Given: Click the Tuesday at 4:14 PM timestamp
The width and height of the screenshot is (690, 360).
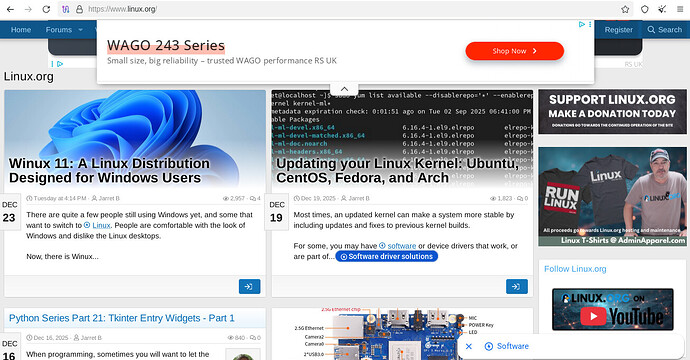Looking at the screenshot, I should 60,198.
